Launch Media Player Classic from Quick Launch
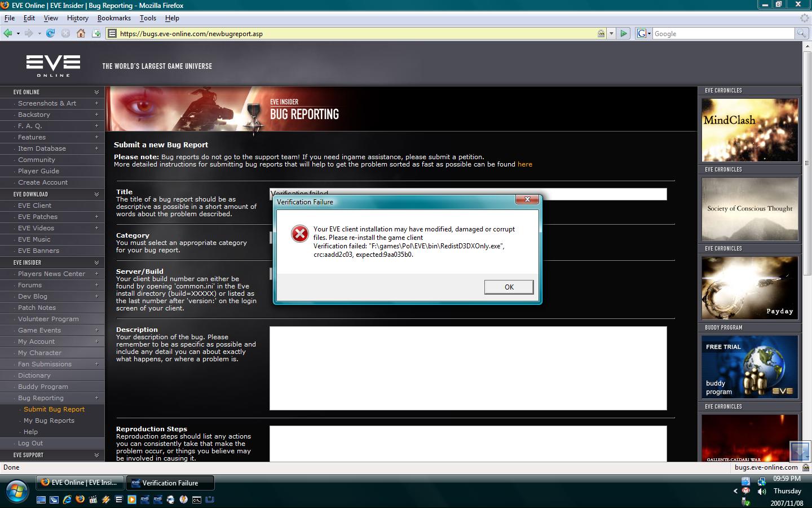The width and height of the screenshot is (812, 508). [92, 500]
